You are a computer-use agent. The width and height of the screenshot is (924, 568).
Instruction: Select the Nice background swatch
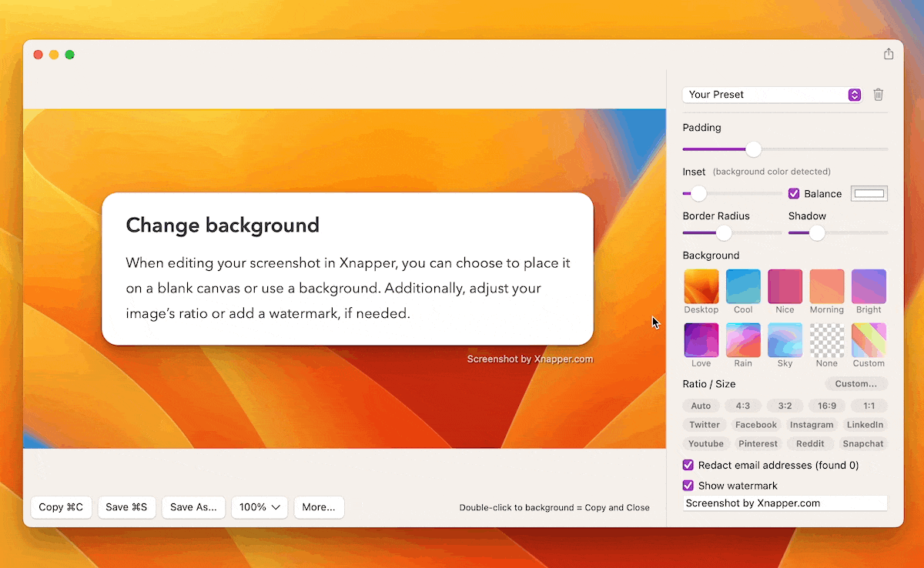click(785, 286)
